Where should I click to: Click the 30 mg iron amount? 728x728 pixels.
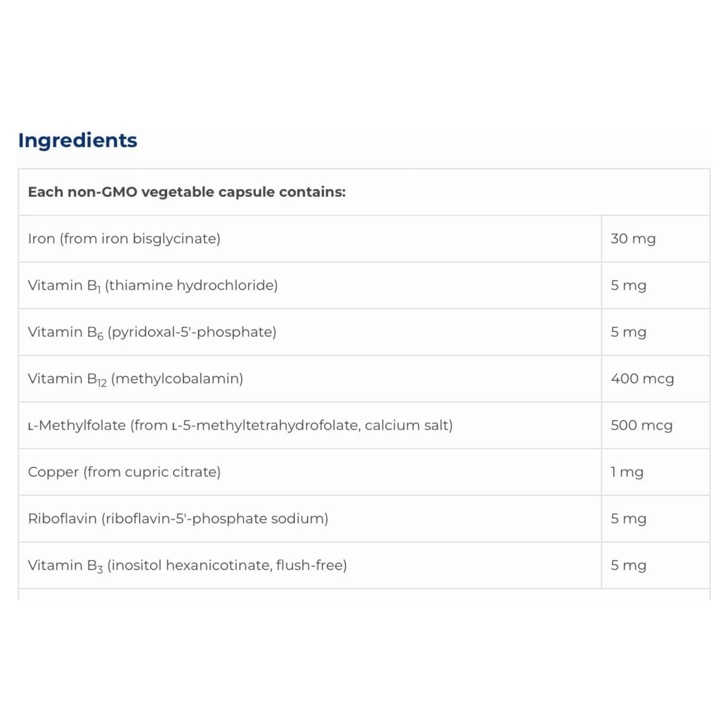coord(633,239)
